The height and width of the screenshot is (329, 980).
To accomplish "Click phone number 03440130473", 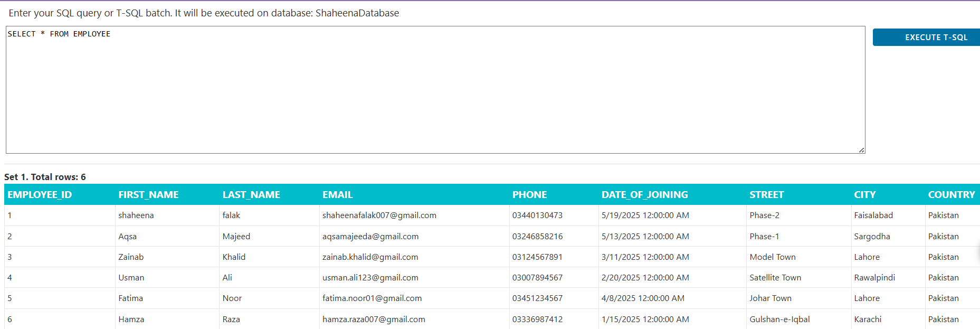I will pos(537,215).
